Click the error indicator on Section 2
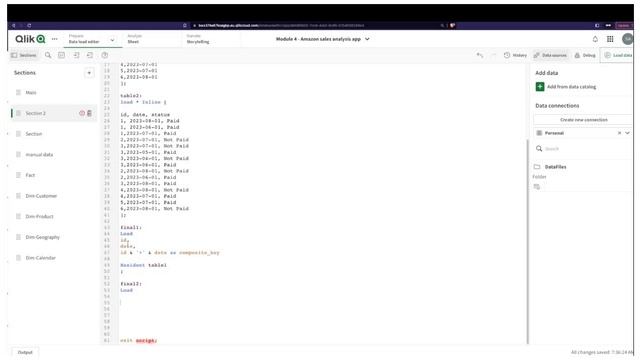 [x=82, y=113]
